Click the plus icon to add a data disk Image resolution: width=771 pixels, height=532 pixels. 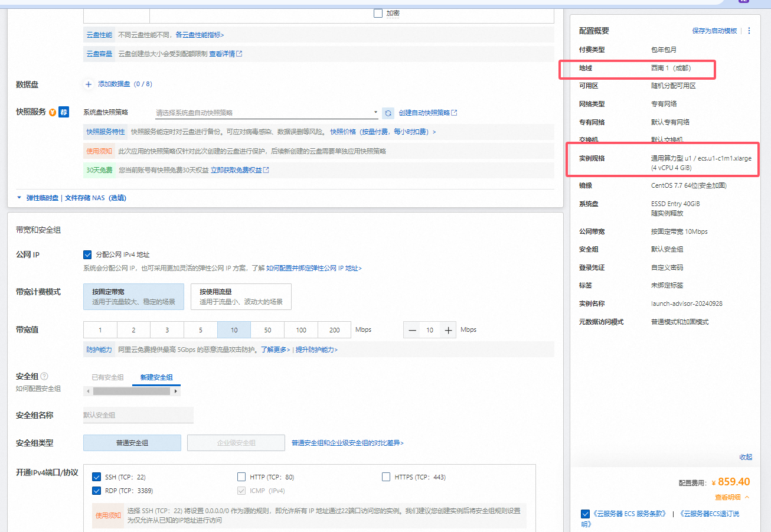tap(89, 84)
